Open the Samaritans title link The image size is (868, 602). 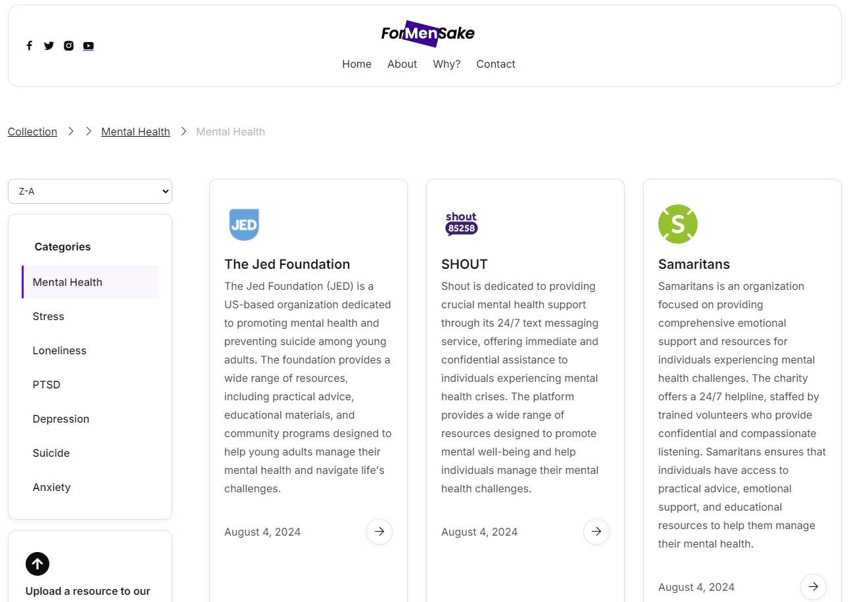coord(694,264)
